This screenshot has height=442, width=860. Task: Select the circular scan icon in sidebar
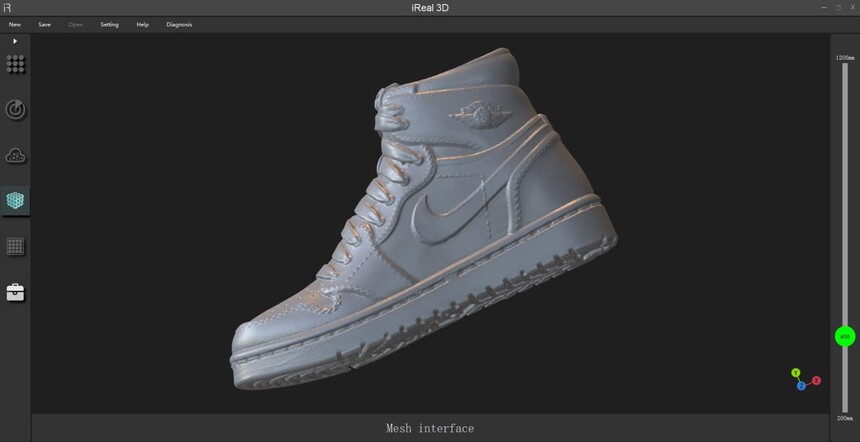[x=15, y=110]
